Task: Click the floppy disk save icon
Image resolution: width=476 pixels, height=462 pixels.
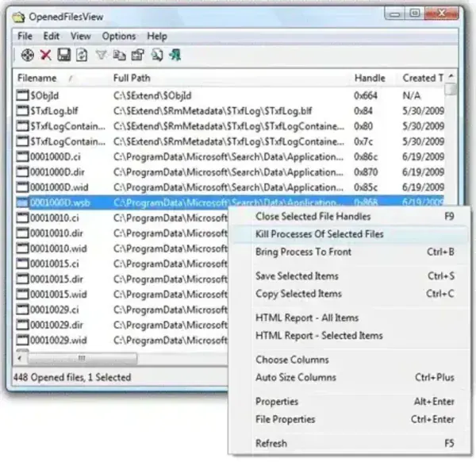Action: coord(63,55)
